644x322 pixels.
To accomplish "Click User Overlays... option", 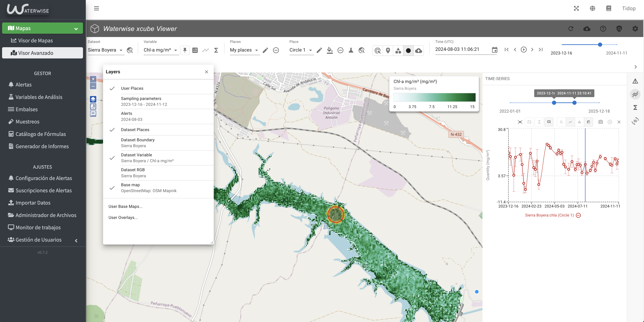I will (x=159, y=218).
